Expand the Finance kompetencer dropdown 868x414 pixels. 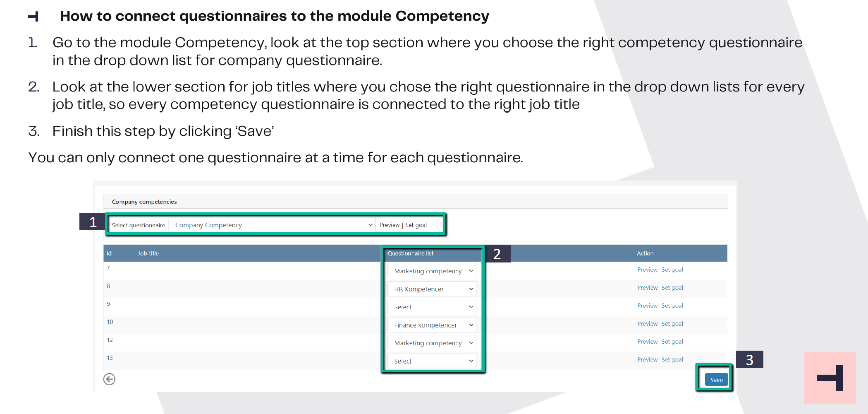point(432,325)
